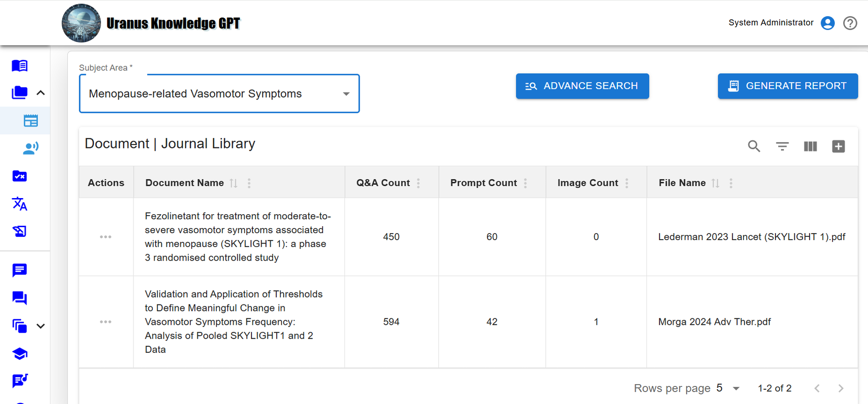Open the show/hide columns icon

[810, 146]
